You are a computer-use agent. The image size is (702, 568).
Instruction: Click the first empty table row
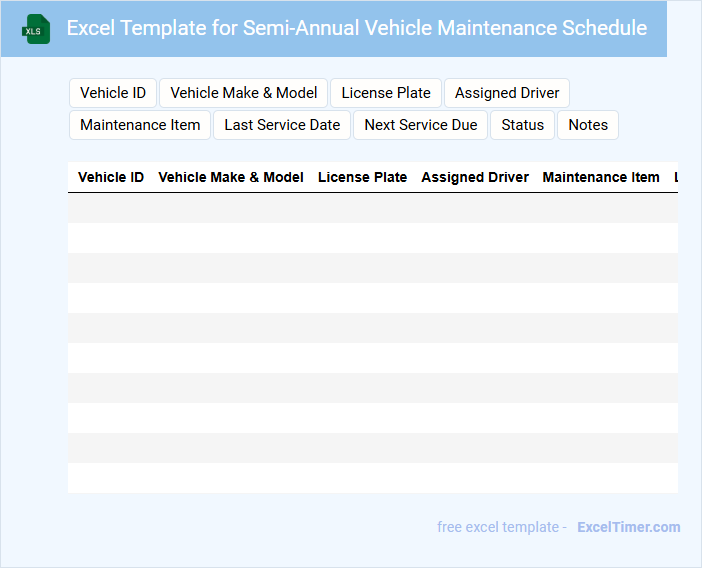pos(372,208)
